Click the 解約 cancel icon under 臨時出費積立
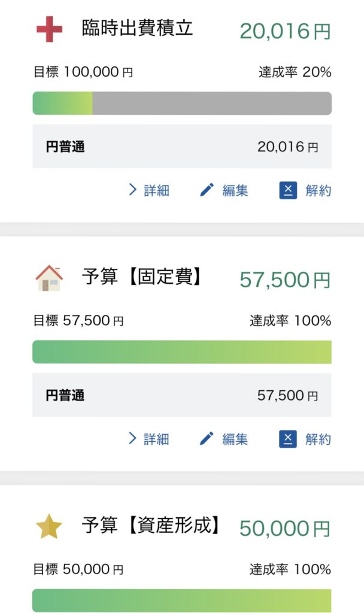Viewport: 364px width, 613px height. (288, 190)
